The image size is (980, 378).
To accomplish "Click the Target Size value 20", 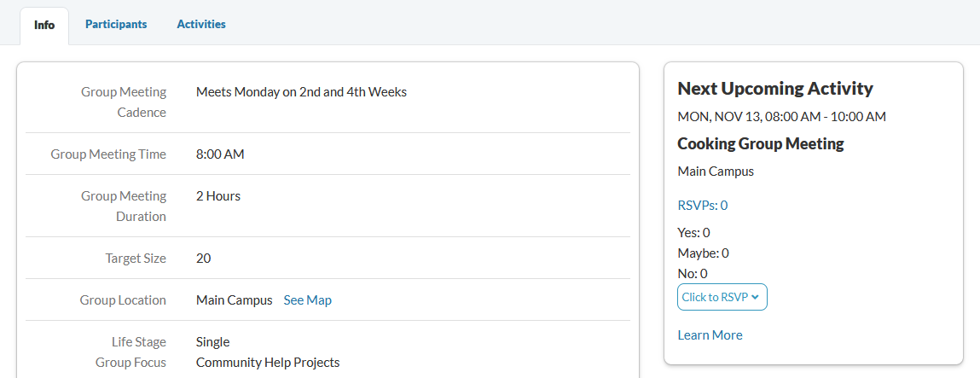I will coord(203,259).
